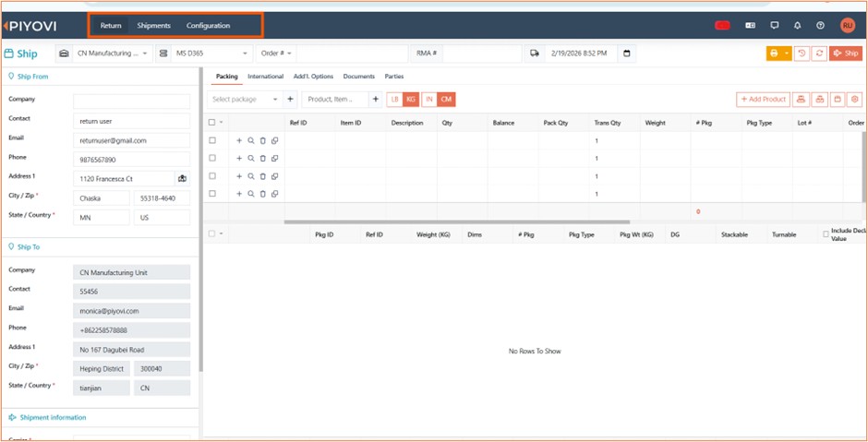Open the print button dropdown arrow
Image resolution: width=868 pixels, height=442 pixels.
click(787, 54)
